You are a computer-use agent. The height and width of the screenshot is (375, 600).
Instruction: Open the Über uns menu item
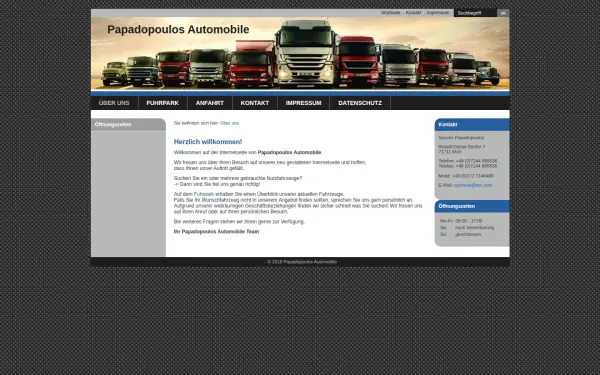pos(114,103)
